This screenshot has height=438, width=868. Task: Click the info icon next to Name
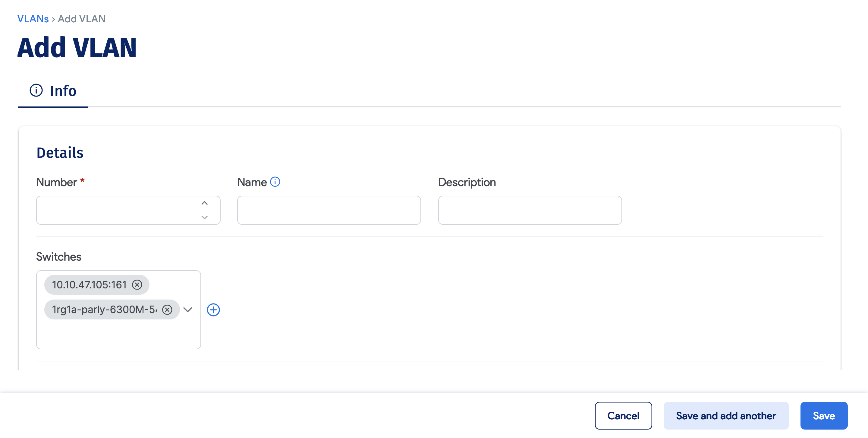coord(275,182)
